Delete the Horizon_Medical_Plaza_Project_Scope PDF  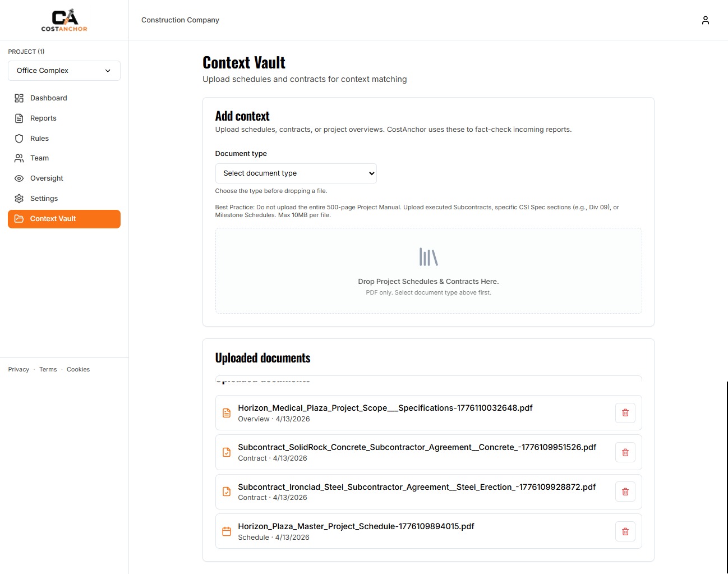(625, 413)
